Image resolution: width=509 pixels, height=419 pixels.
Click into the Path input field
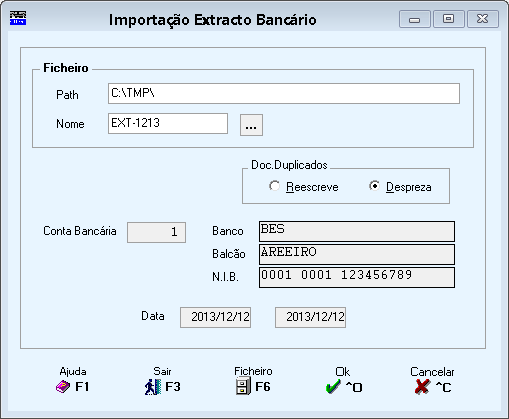(284, 94)
